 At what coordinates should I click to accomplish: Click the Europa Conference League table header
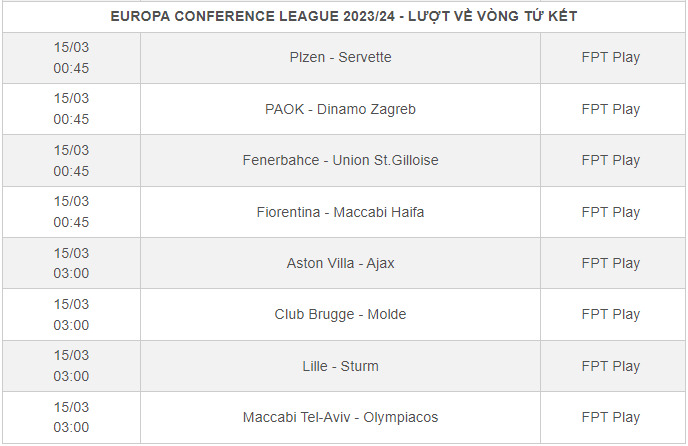(344, 16)
